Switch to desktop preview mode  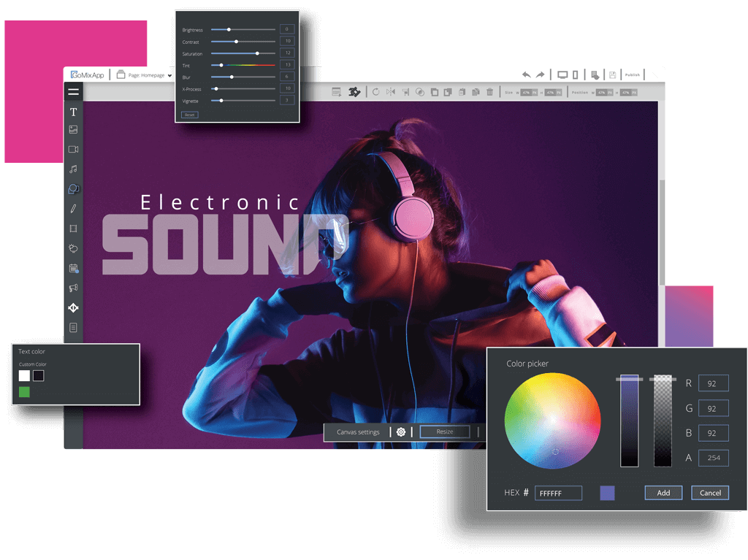click(562, 74)
